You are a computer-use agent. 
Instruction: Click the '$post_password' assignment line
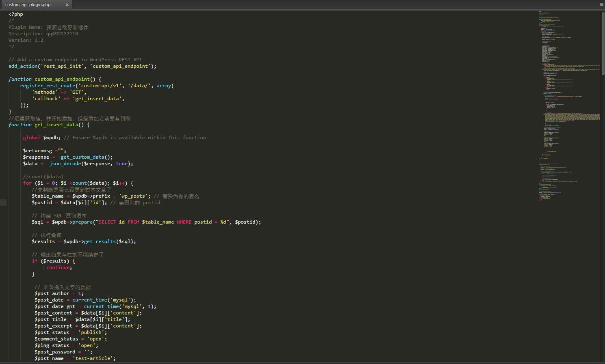(63, 352)
